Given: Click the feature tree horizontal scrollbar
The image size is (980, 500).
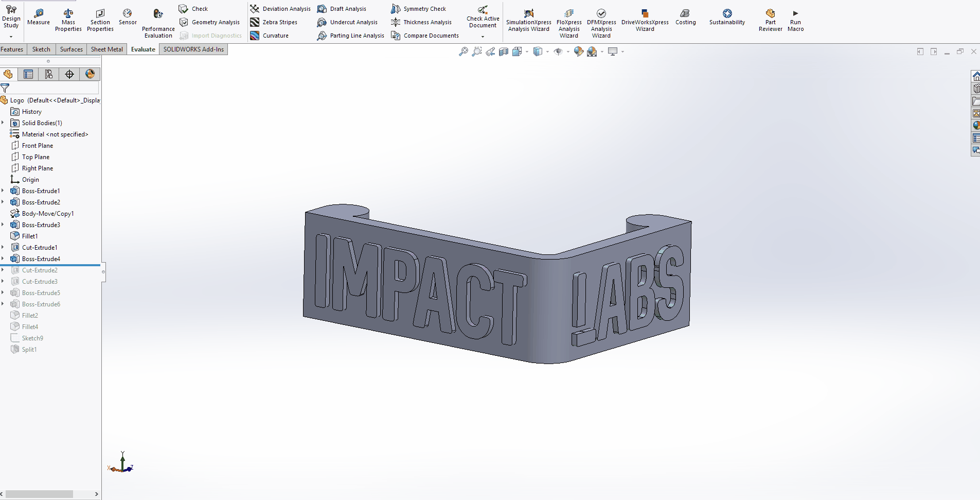Looking at the screenshot, I should [x=40, y=494].
